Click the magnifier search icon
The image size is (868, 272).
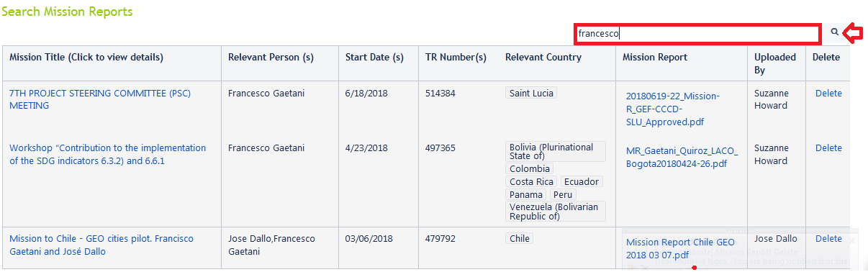(x=834, y=32)
